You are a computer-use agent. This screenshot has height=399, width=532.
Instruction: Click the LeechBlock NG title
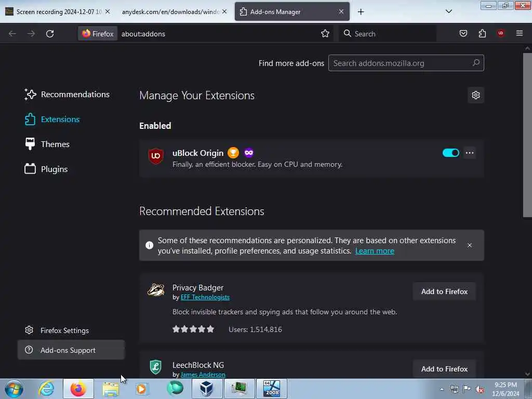pos(198,365)
